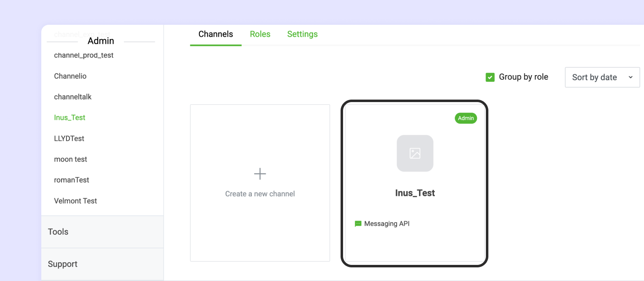Open channeltalk from the sidebar
The image size is (644, 281).
pyautogui.click(x=73, y=97)
